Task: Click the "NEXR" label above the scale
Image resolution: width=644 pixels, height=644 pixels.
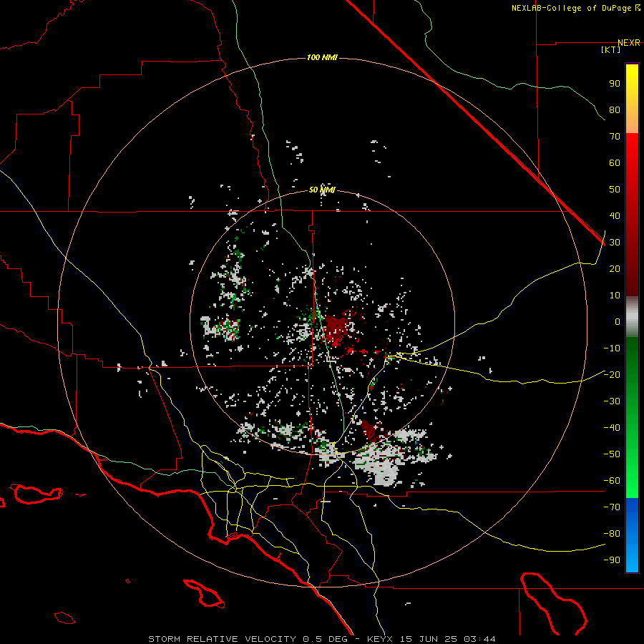Action: [x=629, y=43]
